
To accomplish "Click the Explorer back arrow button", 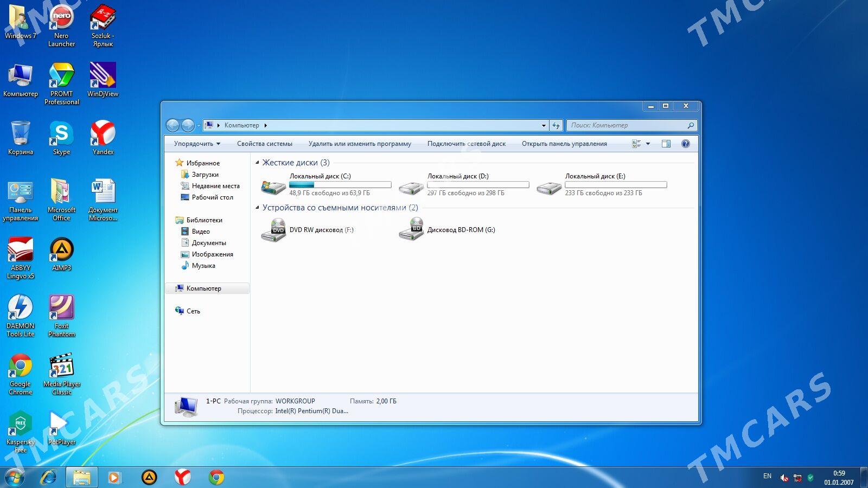I will tap(173, 125).
